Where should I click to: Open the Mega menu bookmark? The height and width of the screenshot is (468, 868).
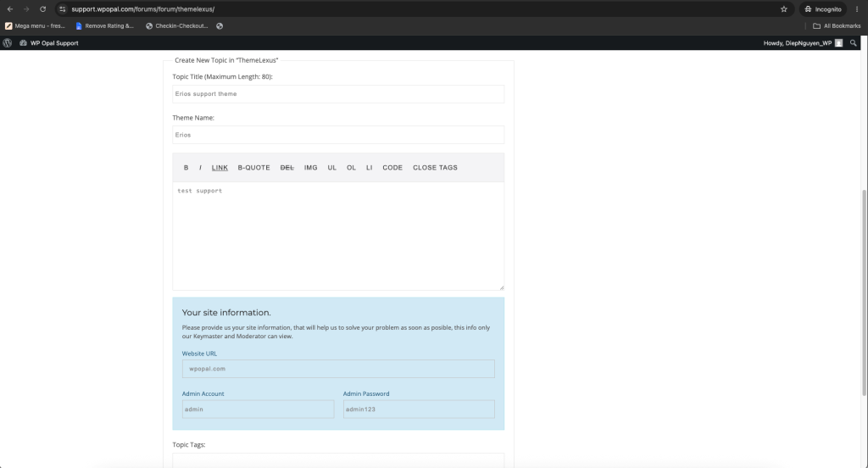point(35,26)
